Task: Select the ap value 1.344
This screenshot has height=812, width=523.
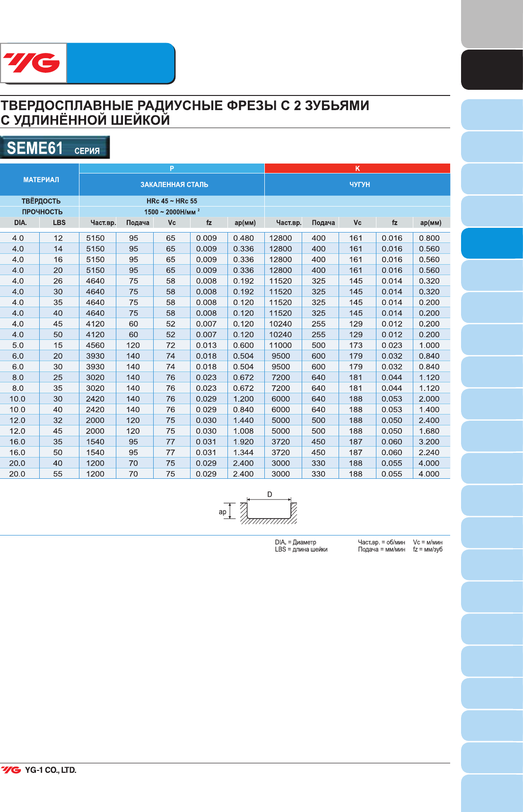Action: pyautogui.click(x=244, y=452)
